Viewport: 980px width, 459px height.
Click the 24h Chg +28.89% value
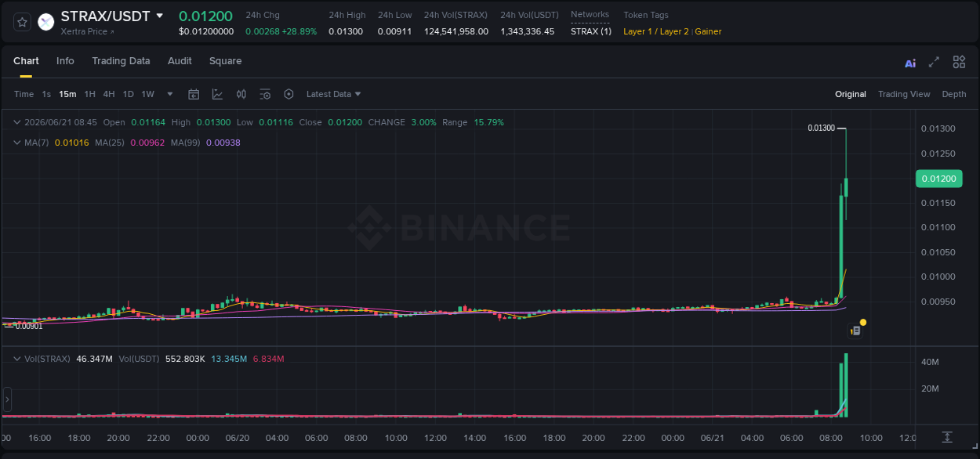tap(299, 31)
